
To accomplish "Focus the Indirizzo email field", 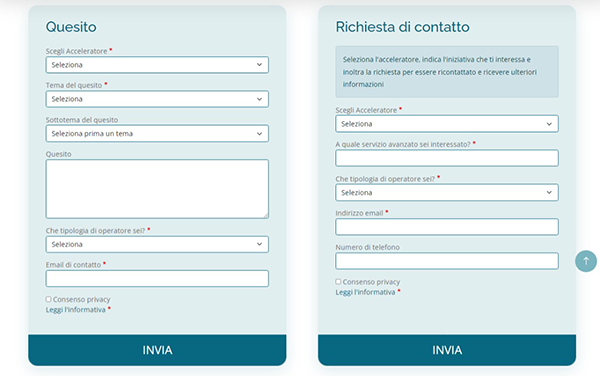I will 447,227.
